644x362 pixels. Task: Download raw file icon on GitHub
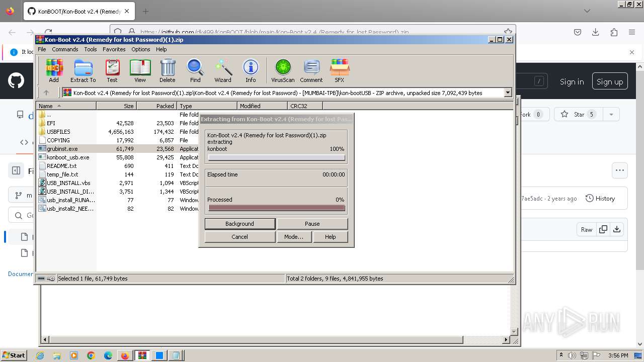[617, 229]
